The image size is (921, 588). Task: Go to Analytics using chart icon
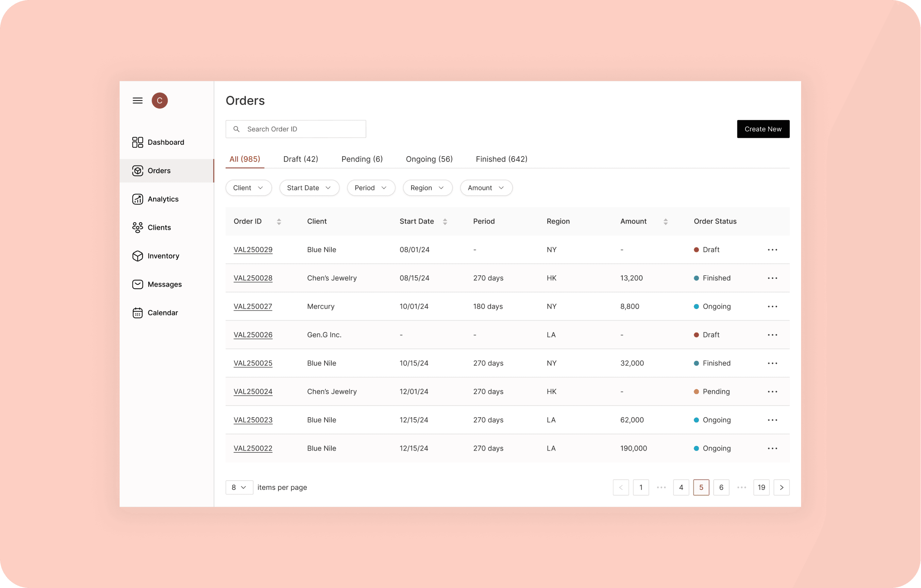click(138, 199)
